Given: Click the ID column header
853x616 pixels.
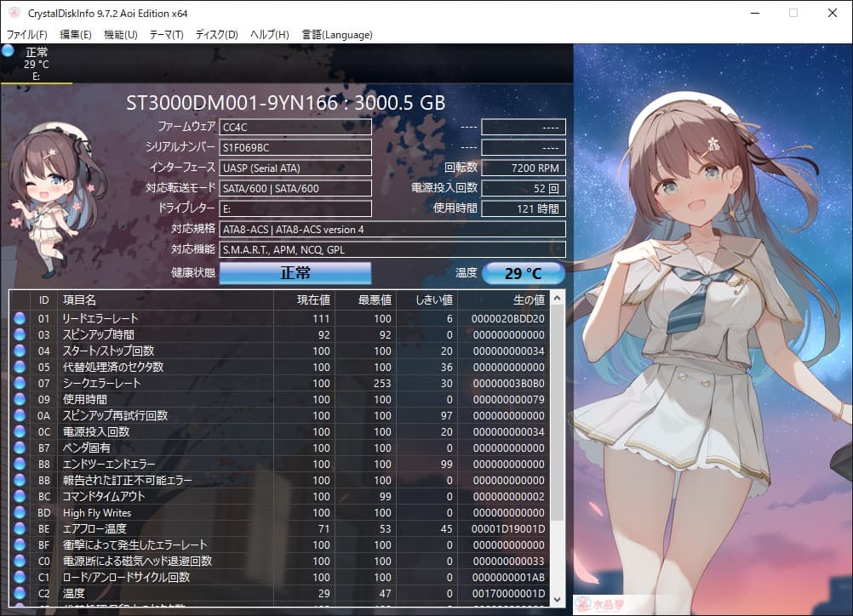Looking at the screenshot, I should [x=43, y=300].
